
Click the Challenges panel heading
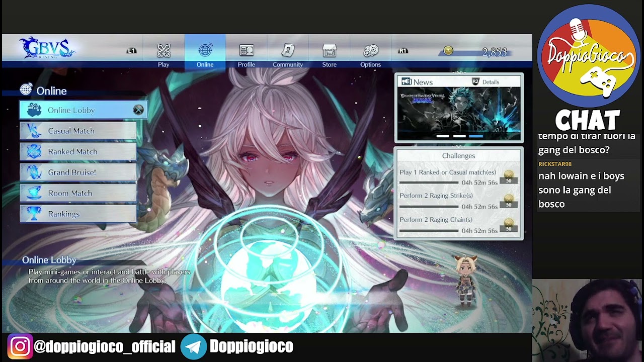pyautogui.click(x=458, y=156)
